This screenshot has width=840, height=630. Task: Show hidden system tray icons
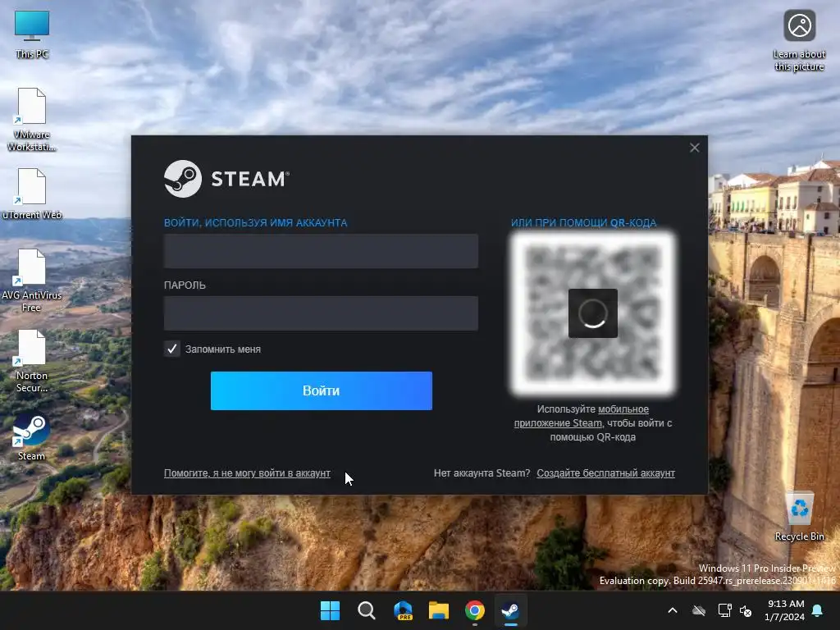[673, 610]
